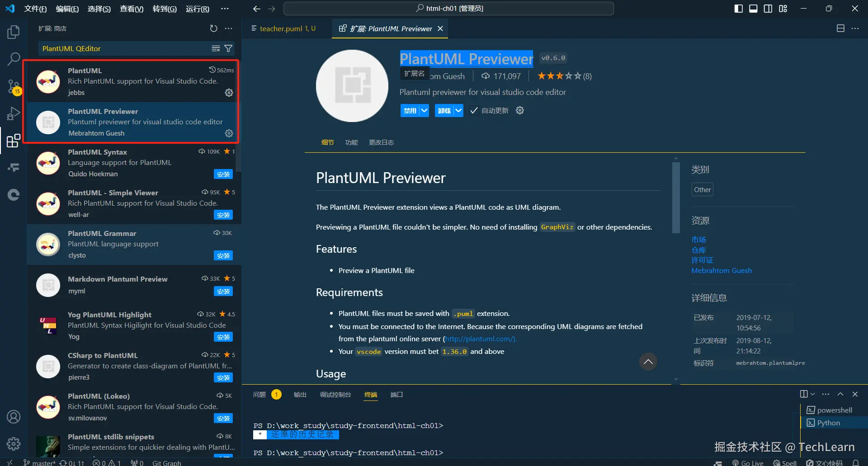Open the 许可证 license resource link

[702, 260]
